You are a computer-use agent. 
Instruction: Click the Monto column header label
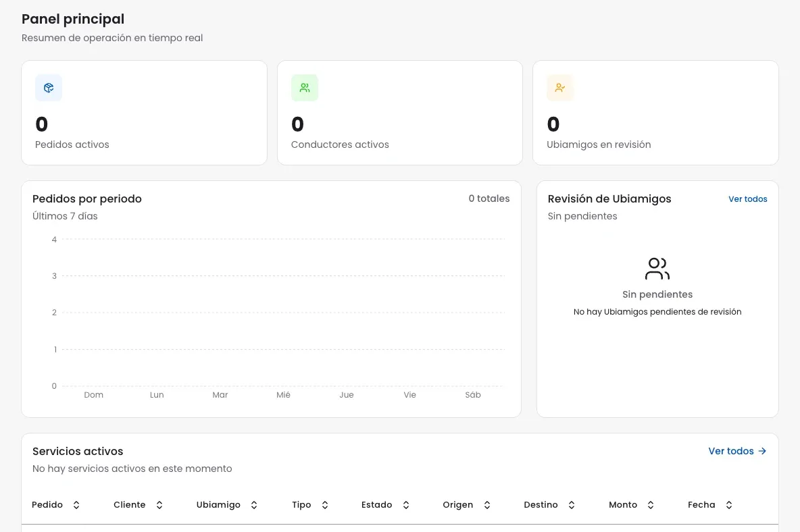click(x=623, y=504)
